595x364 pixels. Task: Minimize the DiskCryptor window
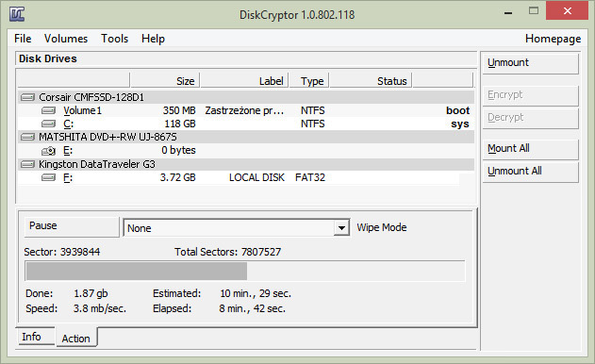tap(508, 12)
